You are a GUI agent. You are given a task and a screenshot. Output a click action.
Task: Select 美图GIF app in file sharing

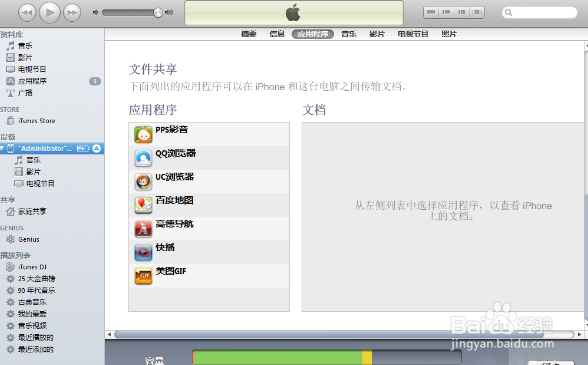coord(209,276)
